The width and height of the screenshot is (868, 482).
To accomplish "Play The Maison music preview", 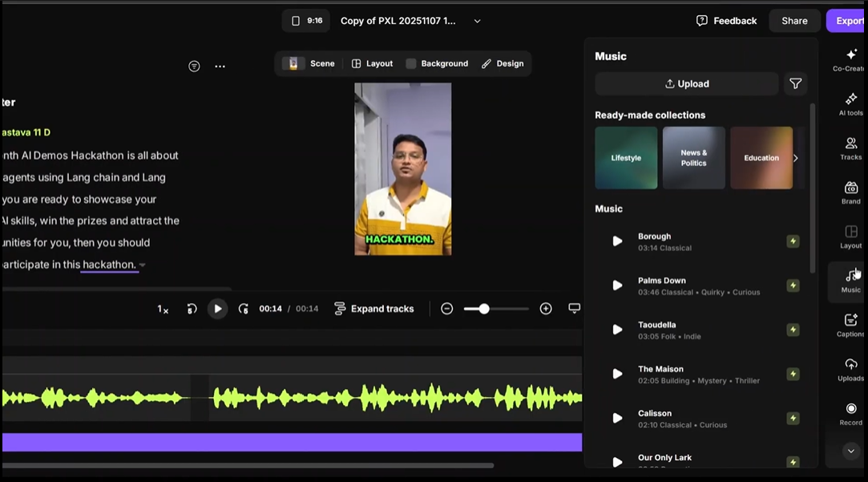I will 617,374.
